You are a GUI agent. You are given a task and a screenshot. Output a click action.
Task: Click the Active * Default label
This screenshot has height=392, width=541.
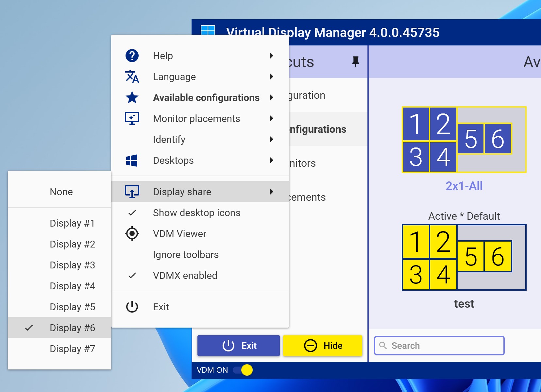(464, 216)
